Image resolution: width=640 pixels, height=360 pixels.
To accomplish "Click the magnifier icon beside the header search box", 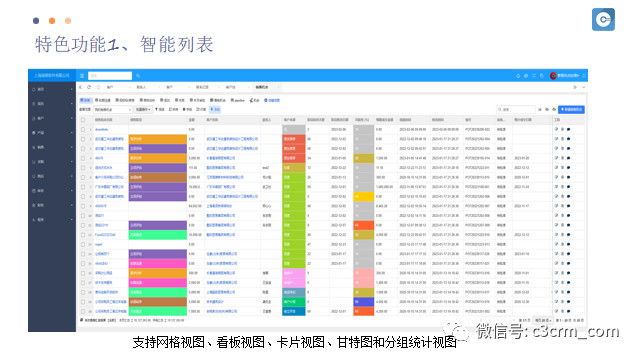I will point(138,76).
